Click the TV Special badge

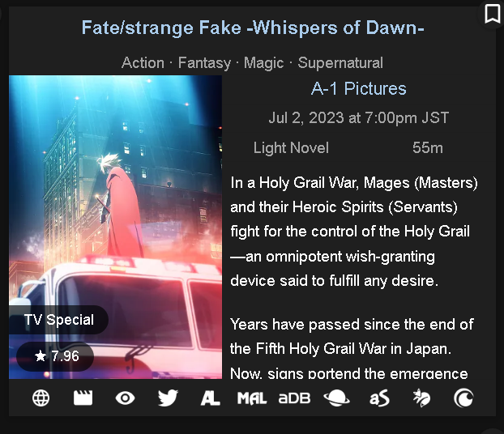tap(58, 320)
